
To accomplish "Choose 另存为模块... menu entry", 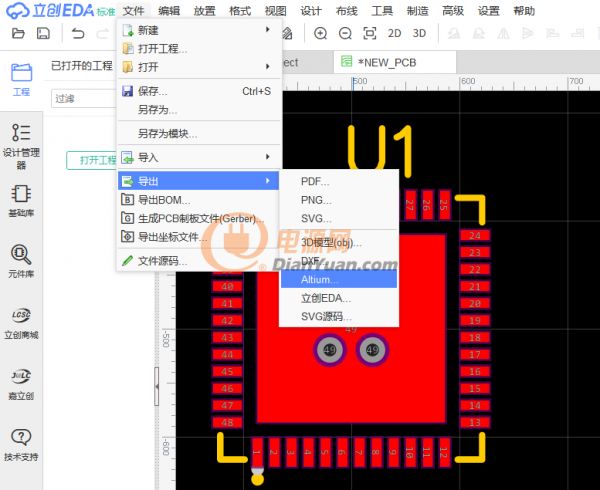I will 199,133.
